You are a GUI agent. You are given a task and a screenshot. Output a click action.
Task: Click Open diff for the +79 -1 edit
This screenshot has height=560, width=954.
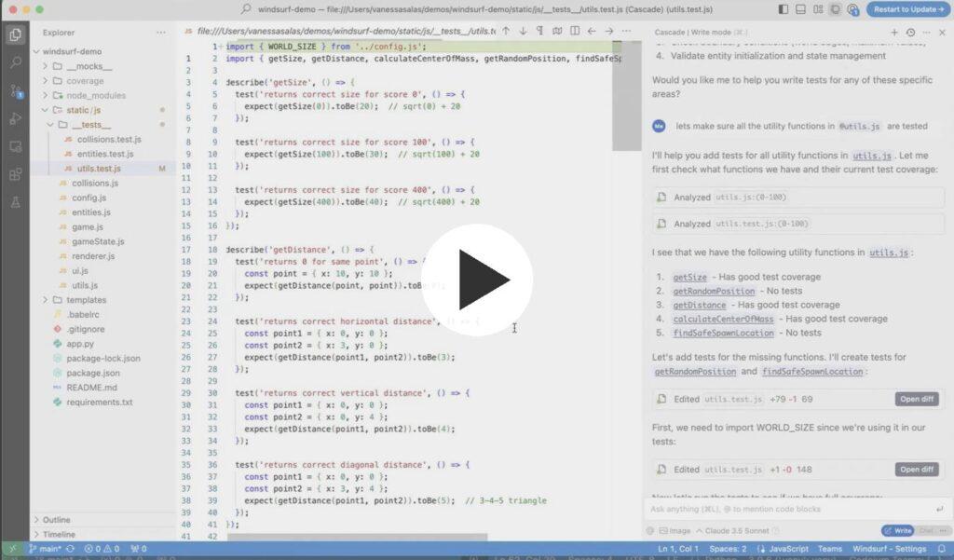click(x=917, y=399)
